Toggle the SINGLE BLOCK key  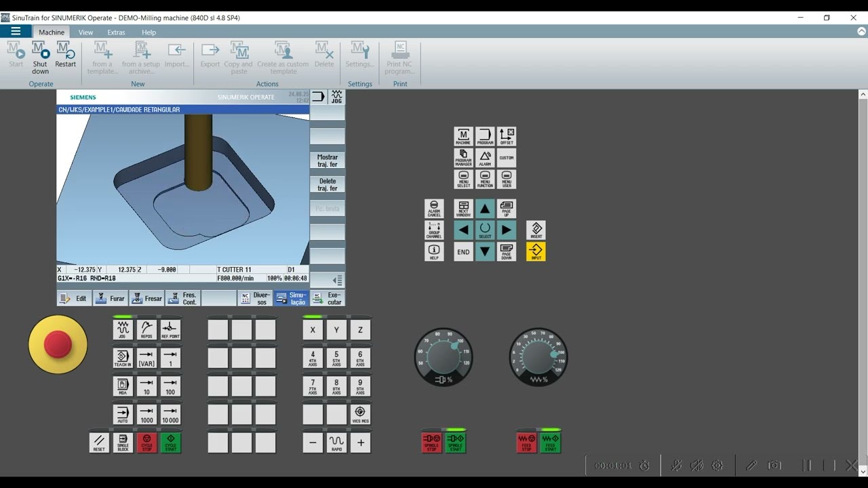[123, 443]
